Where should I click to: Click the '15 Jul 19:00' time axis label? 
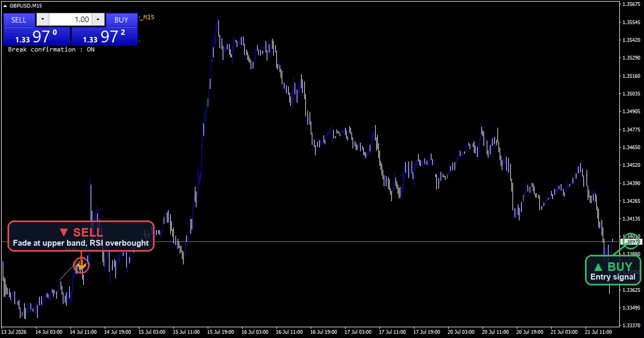pyautogui.click(x=221, y=332)
